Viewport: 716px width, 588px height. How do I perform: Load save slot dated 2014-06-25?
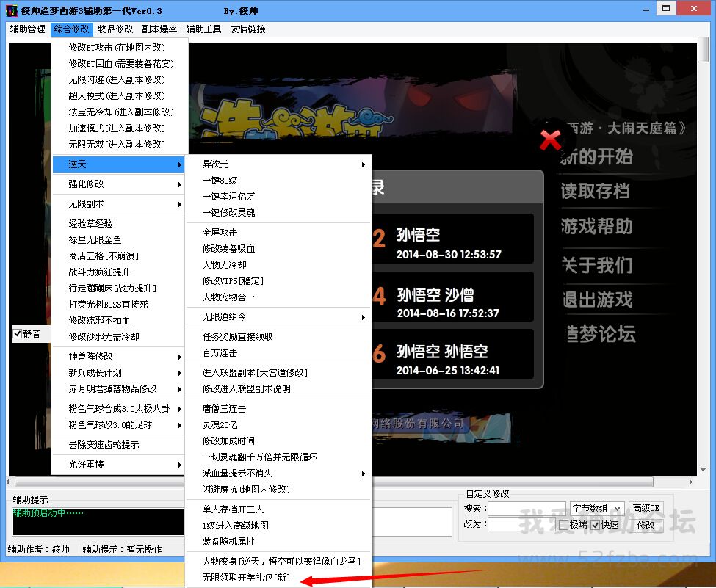tap(453, 354)
